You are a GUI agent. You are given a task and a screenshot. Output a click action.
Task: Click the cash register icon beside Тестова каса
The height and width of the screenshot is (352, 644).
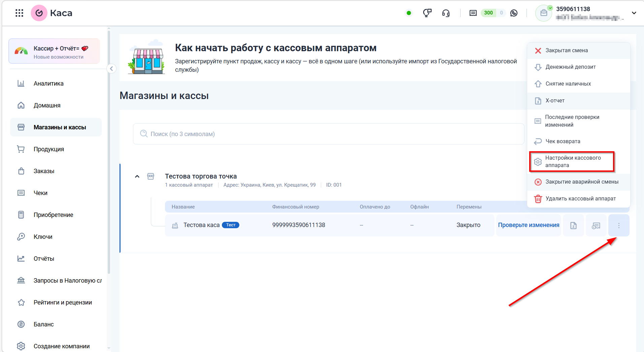tap(175, 225)
